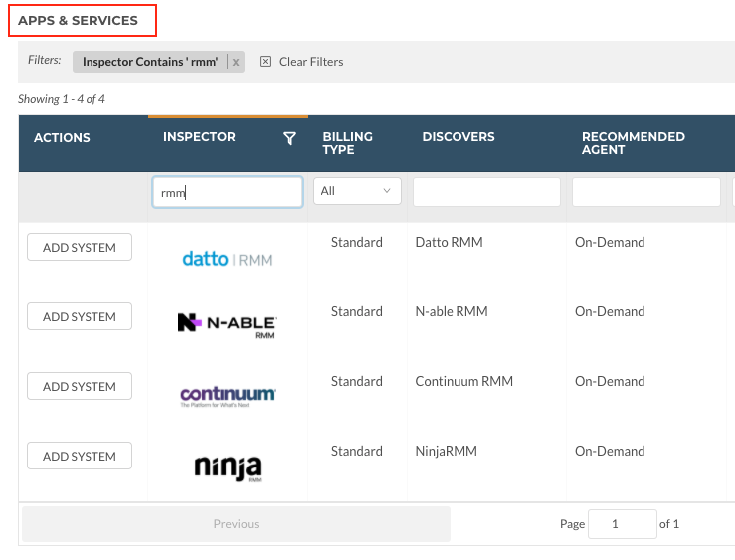Viewport: 735px width, 560px height.
Task: Click Add System for Continuum RMM
Action: coord(80,386)
